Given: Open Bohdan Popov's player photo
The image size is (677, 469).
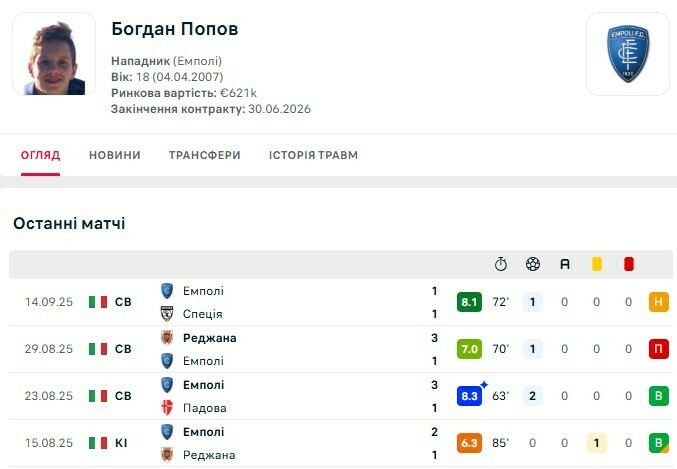Looking at the screenshot, I should coord(54,54).
